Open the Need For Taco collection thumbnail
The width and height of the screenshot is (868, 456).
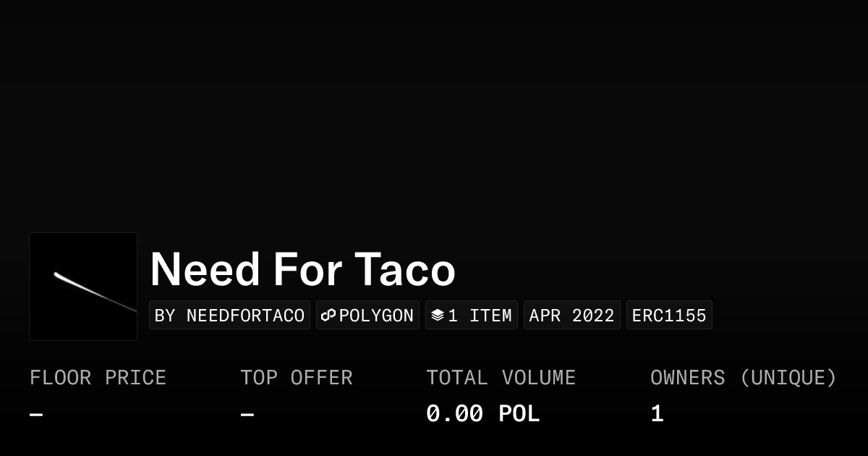coord(83,287)
